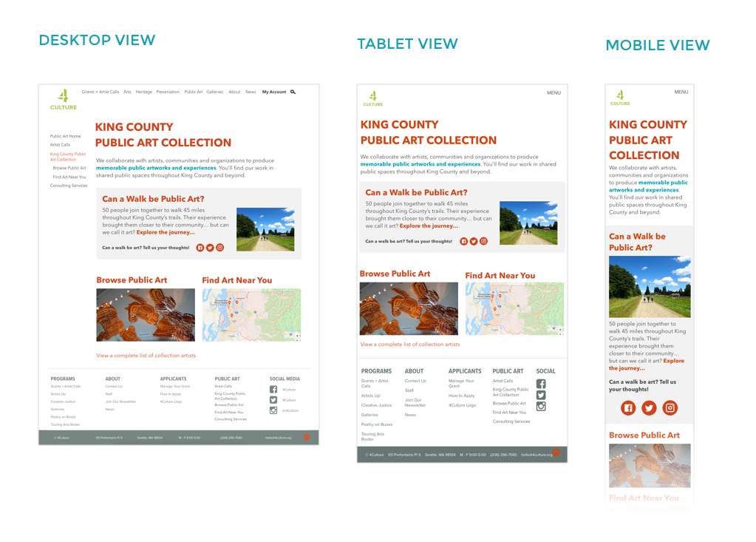Image resolution: width=756 pixels, height=542 pixels.
Task: Click 'memorable public artworks and experiences' desktop link
Action: pos(156,168)
